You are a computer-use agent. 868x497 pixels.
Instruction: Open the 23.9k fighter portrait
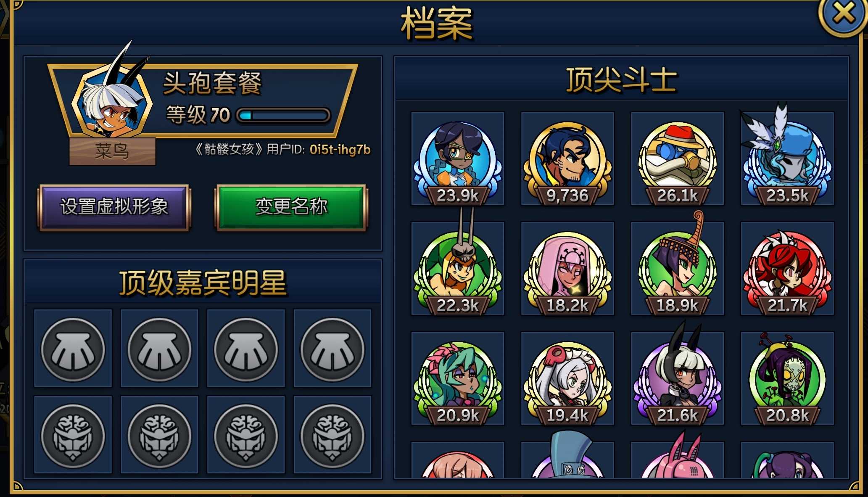[457, 159]
